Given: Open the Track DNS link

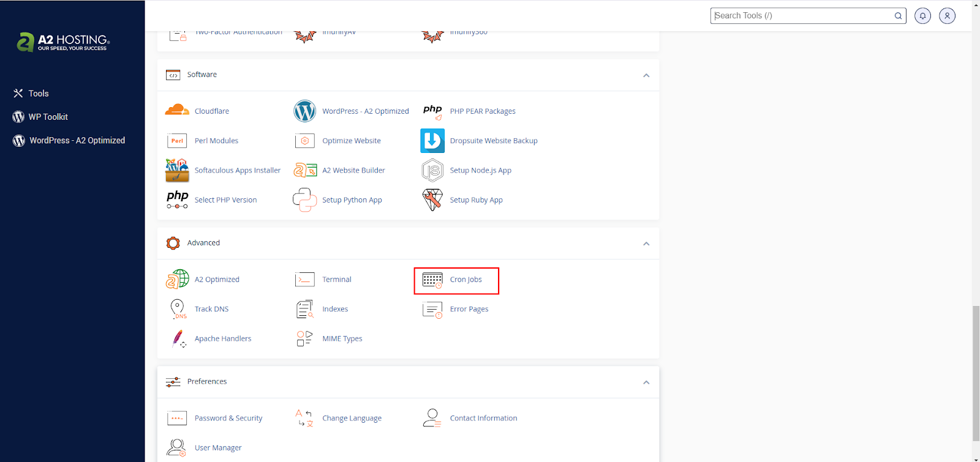Looking at the screenshot, I should pos(211,309).
